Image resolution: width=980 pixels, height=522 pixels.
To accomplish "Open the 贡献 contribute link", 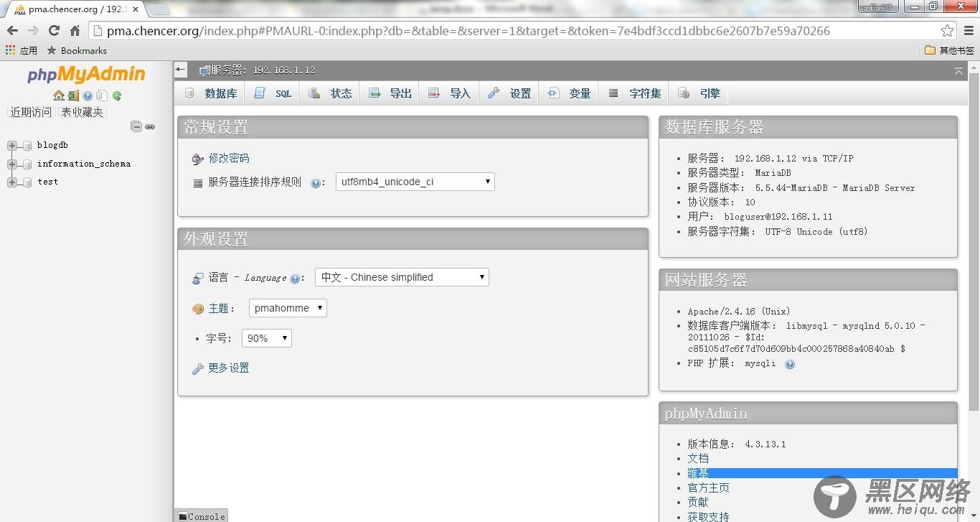I will [x=698, y=503].
